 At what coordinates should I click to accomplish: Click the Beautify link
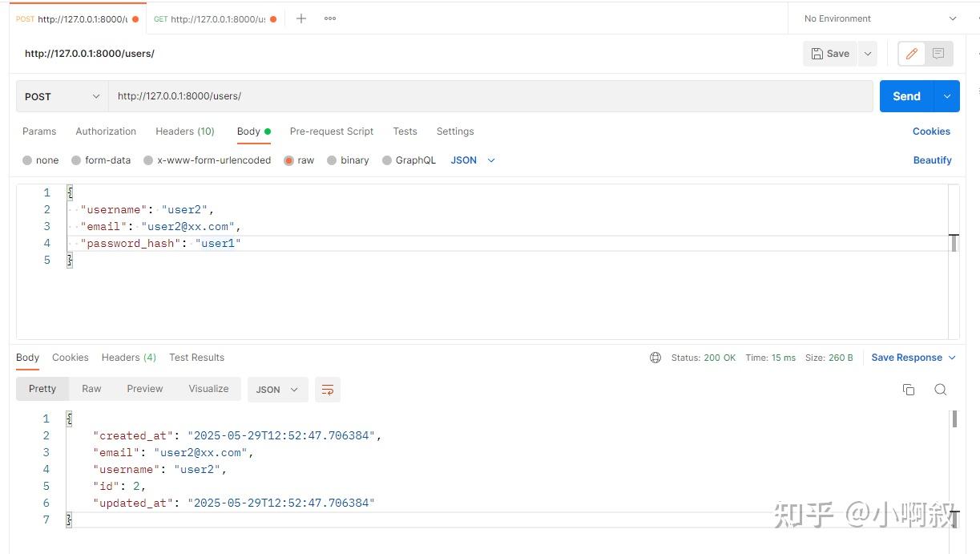[932, 160]
